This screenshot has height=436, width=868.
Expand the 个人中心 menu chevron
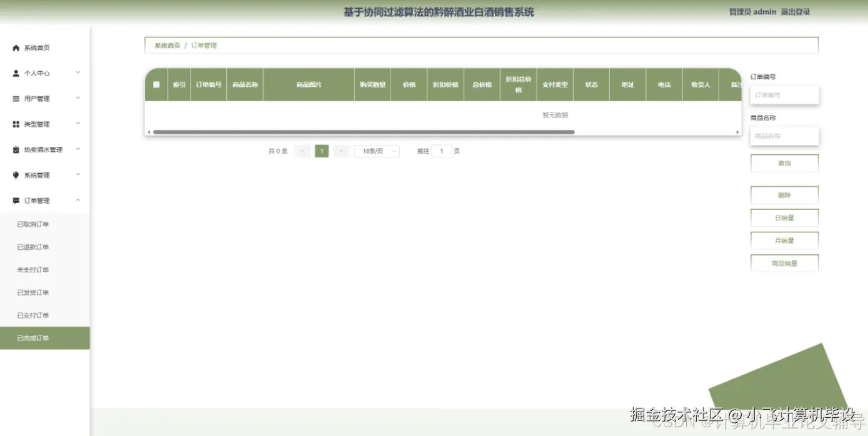point(78,72)
